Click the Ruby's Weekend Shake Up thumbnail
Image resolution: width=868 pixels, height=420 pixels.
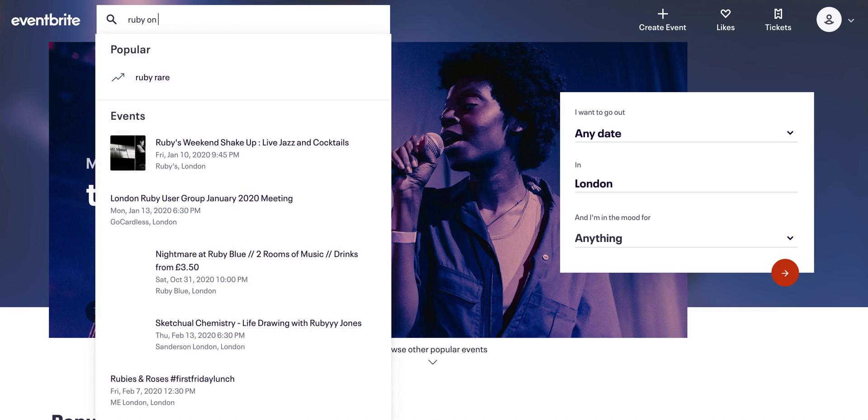pyautogui.click(x=128, y=153)
